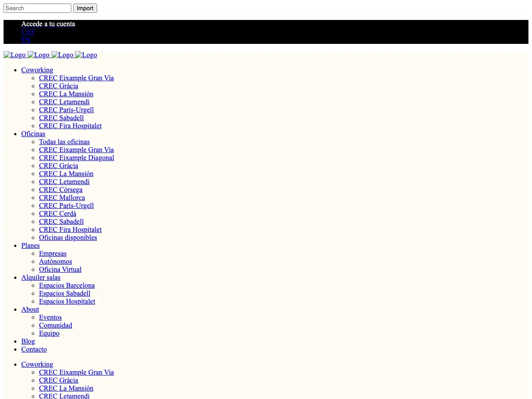Open the Autónomos link
The image size is (532, 399).
pyautogui.click(x=55, y=262)
